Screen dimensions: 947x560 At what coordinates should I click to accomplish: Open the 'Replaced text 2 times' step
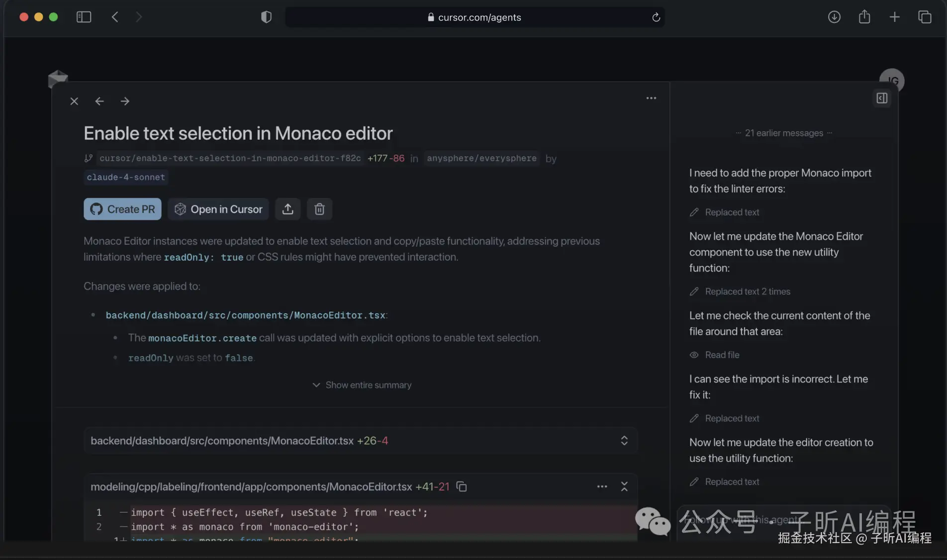coord(740,291)
